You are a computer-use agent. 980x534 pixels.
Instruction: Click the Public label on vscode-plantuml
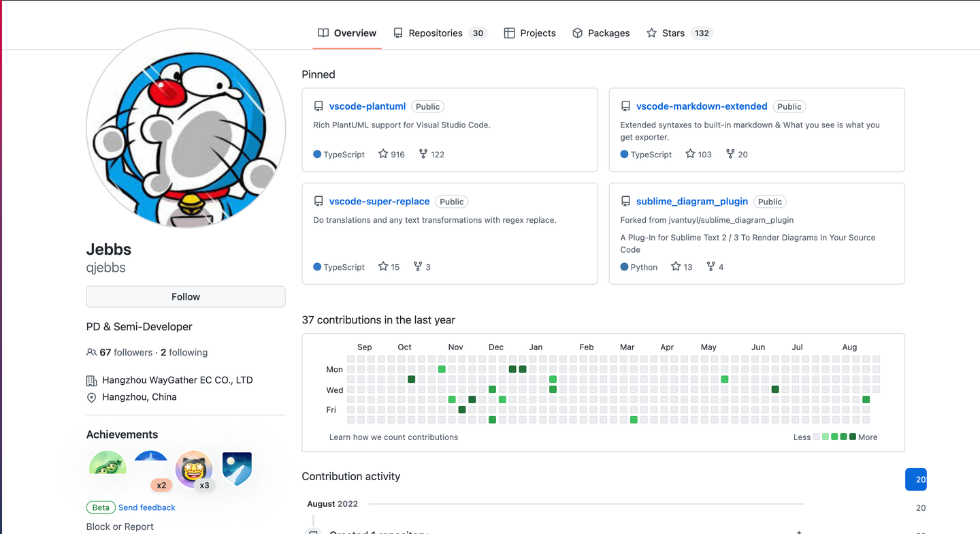click(x=427, y=106)
